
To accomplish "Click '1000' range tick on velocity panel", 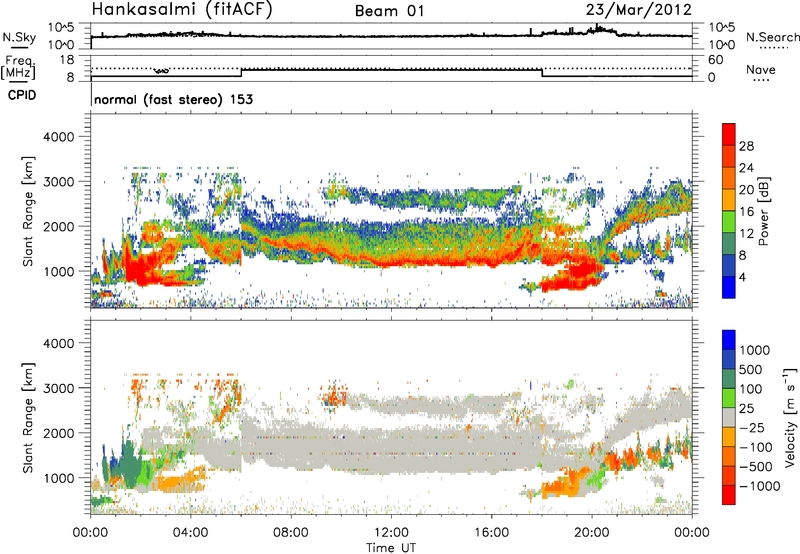I will [x=58, y=478].
